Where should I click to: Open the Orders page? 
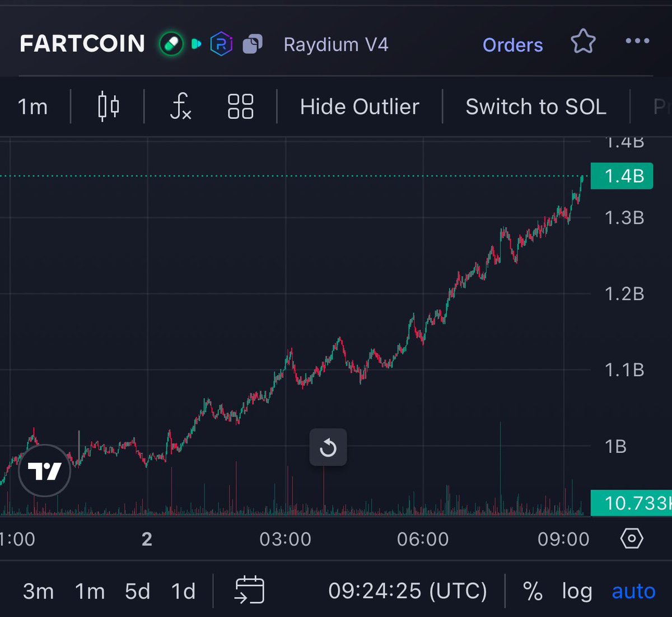point(512,45)
